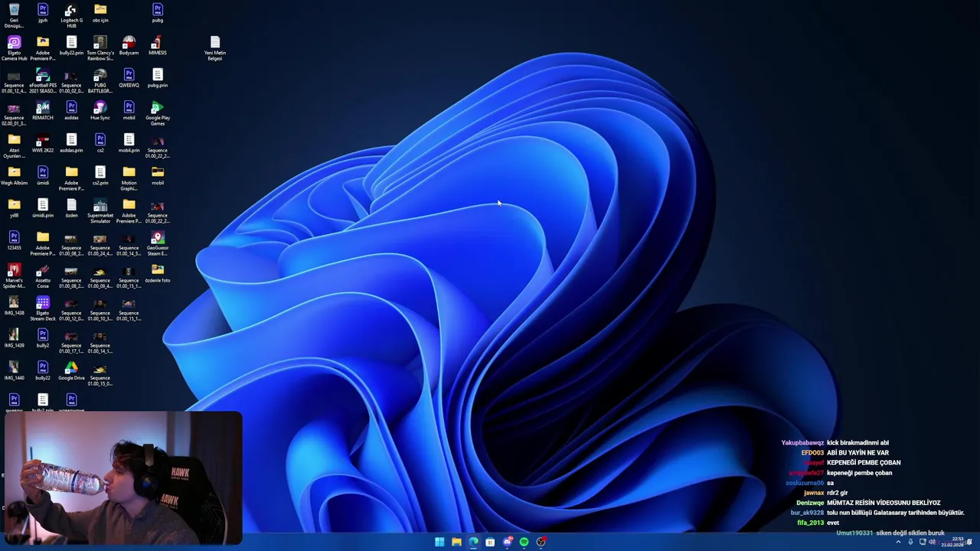Expand the system tray hidden icons chevron
Image resolution: width=980 pixels, height=551 pixels.
tap(898, 542)
